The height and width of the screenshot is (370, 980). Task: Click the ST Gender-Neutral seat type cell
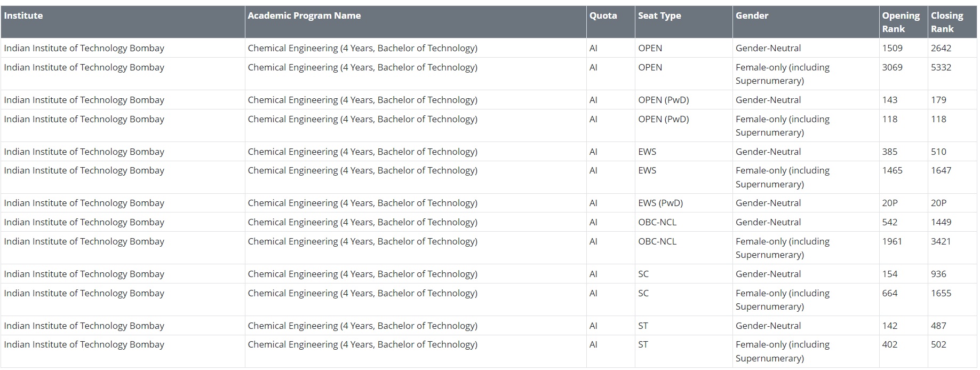(x=643, y=326)
